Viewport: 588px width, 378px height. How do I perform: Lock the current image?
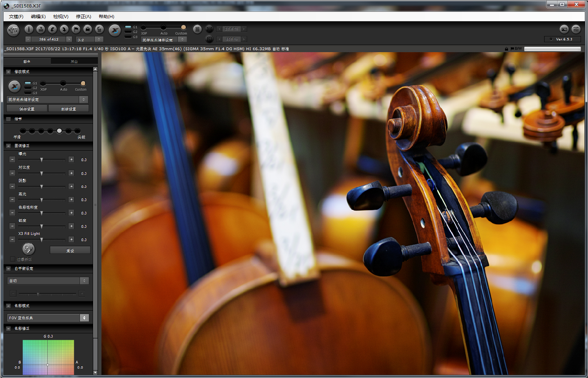pyautogui.click(x=88, y=29)
